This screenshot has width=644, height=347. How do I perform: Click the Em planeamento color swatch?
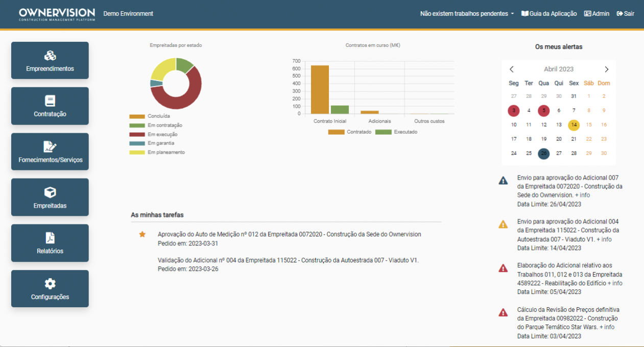tap(137, 152)
